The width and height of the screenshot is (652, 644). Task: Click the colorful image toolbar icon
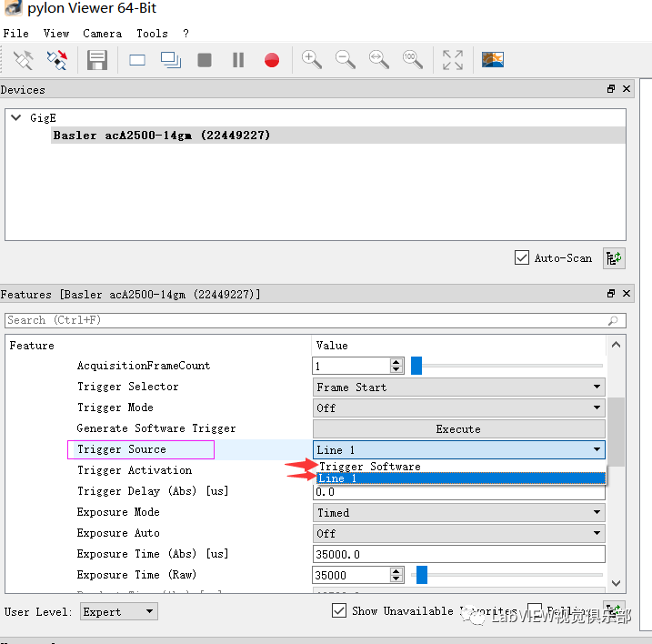coord(493,60)
